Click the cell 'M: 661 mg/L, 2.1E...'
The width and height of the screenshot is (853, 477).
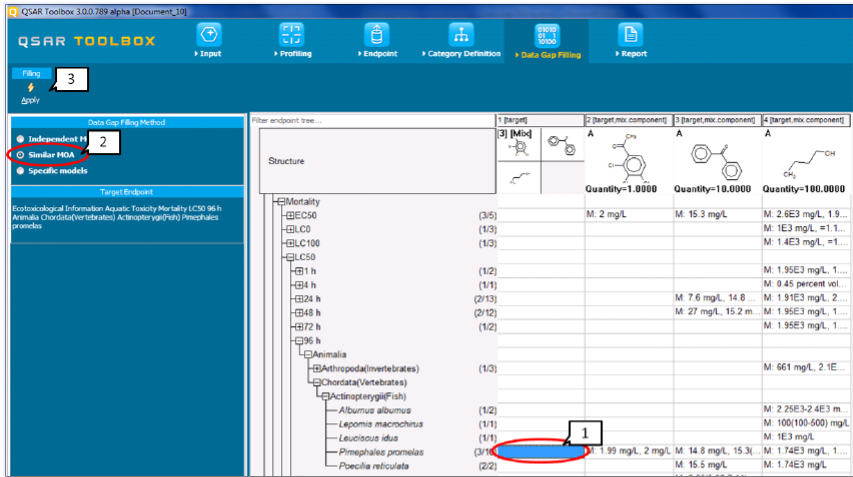[806, 368]
